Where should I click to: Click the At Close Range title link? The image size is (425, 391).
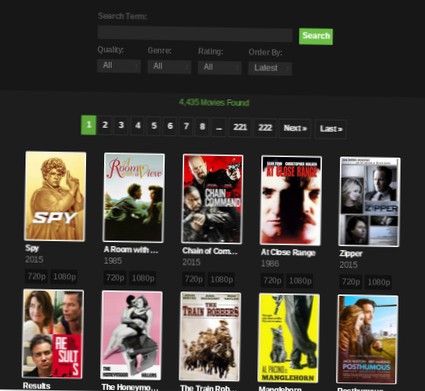pos(288,253)
